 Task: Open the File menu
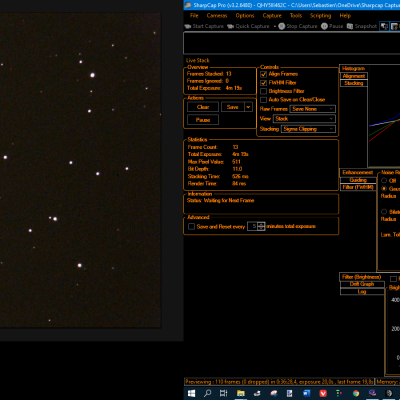click(x=194, y=16)
